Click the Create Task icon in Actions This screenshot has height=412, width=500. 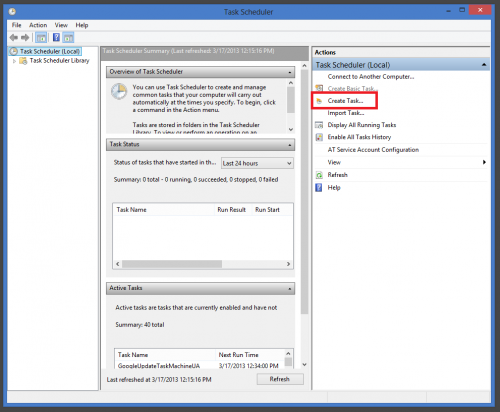(x=319, y=101)
